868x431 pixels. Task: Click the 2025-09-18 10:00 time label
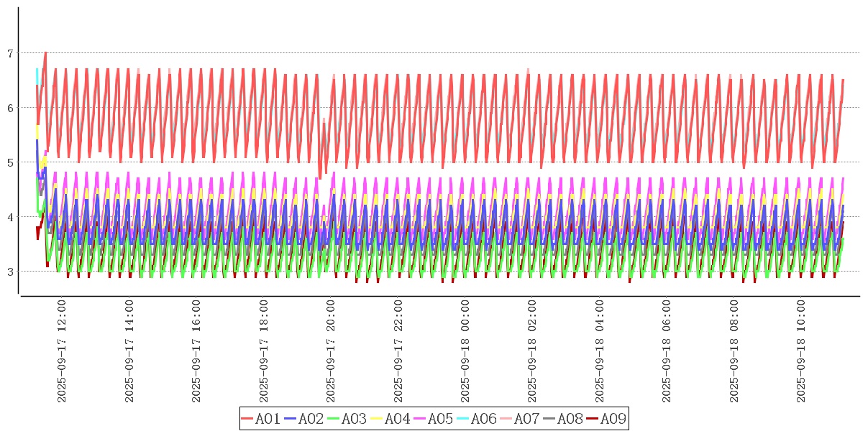pos(801,352)
